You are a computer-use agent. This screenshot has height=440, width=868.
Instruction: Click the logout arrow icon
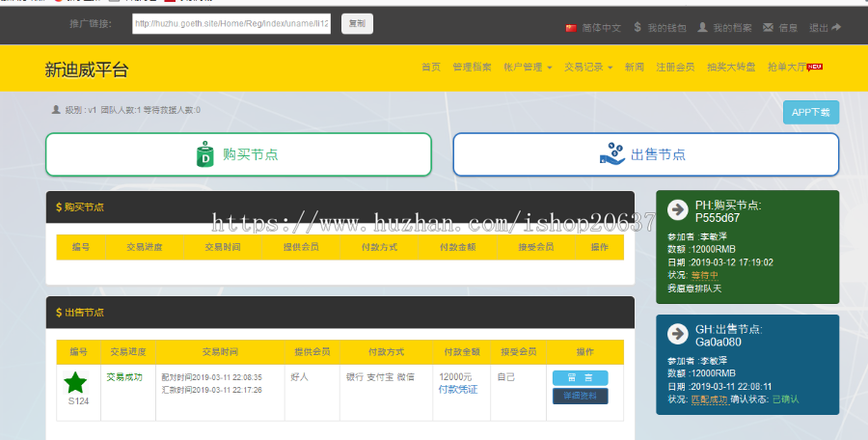click(x=836, y=27)
